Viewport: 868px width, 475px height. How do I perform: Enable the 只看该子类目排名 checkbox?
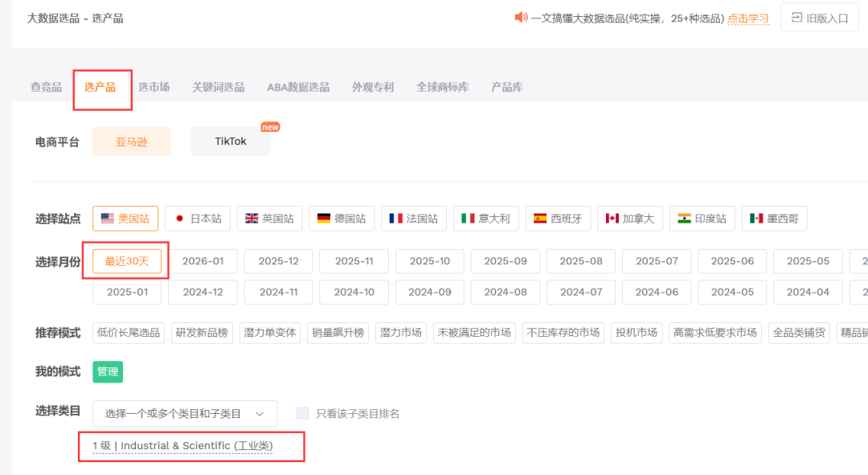point(302,412)
